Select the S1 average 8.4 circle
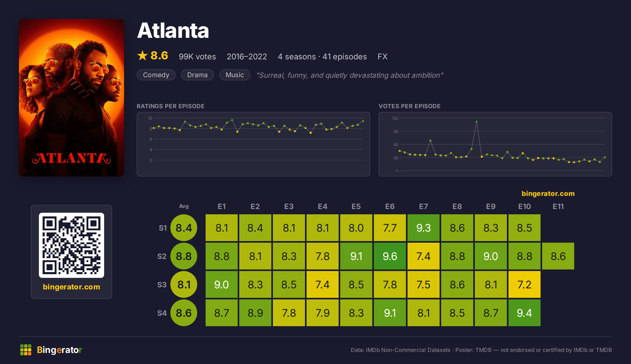This screenshot has height=364, width=631. point(184,228)
